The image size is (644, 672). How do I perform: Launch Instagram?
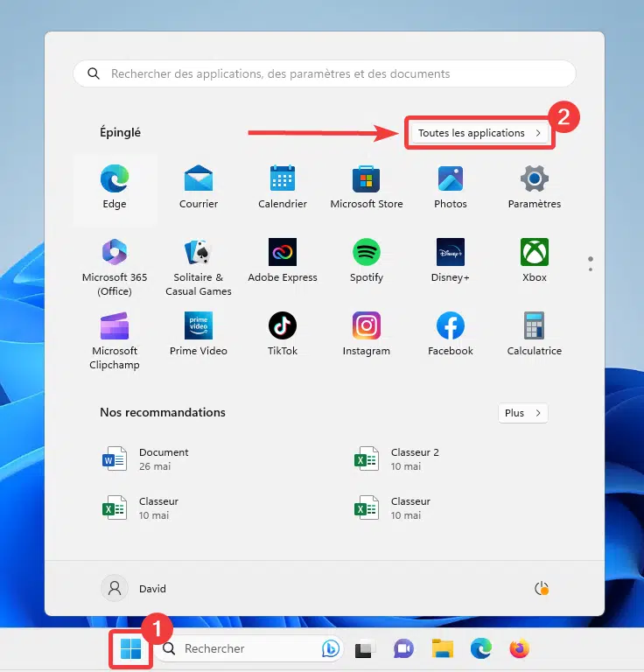pyautogui.click(x=367, y=333)
